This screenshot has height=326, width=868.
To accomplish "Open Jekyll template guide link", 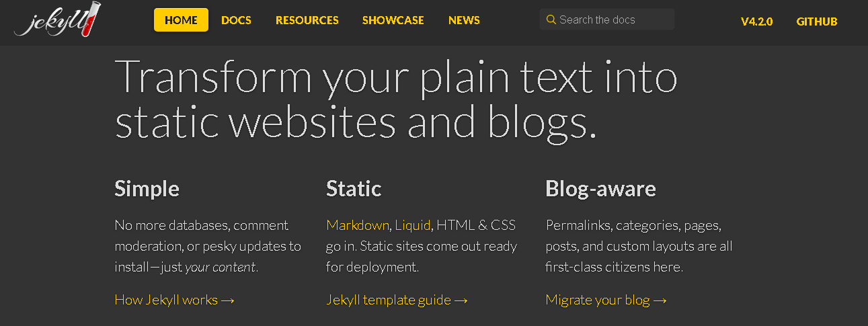I will coord(397,300).
